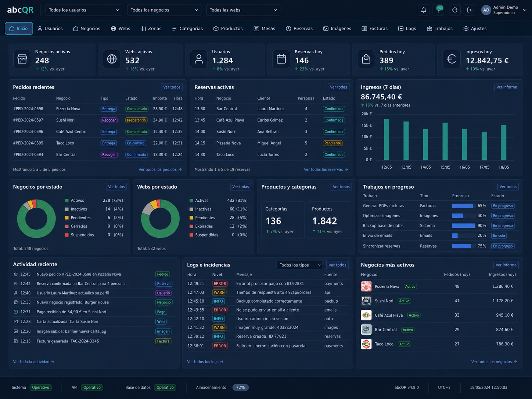Click Ver informe in Ingresos 7 días
Viewport: 532px width, 399px height.
click(x=507, y=87)
